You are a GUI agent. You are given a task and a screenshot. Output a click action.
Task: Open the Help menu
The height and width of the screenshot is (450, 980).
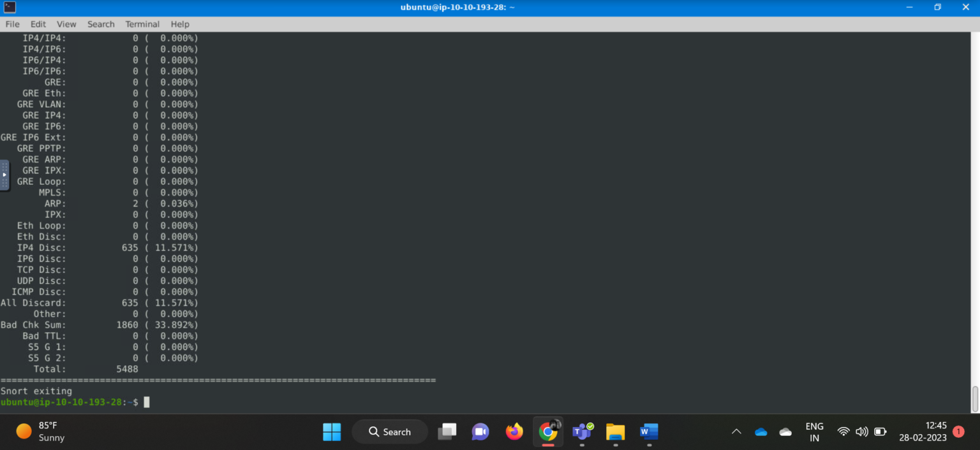click(180, 24)
